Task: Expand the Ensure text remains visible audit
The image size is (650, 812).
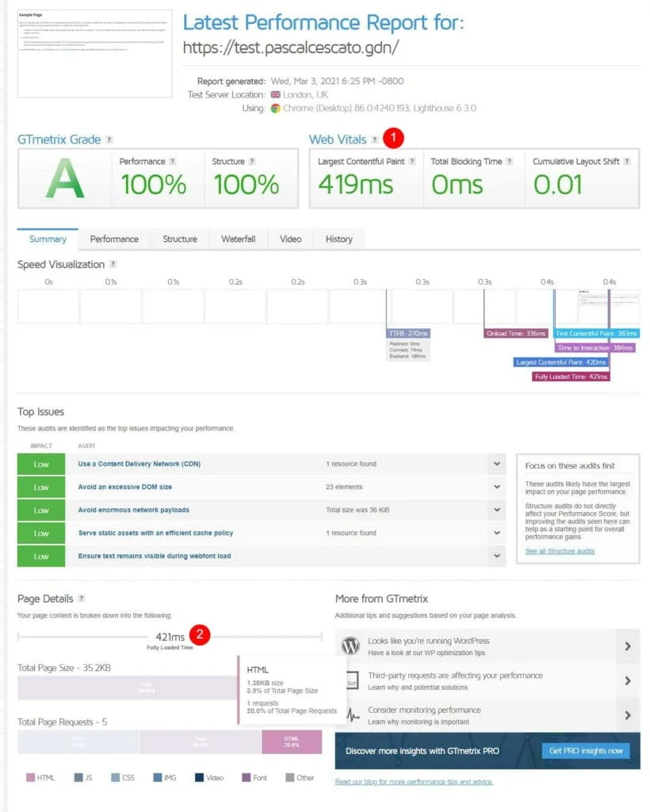Action: 497,556
